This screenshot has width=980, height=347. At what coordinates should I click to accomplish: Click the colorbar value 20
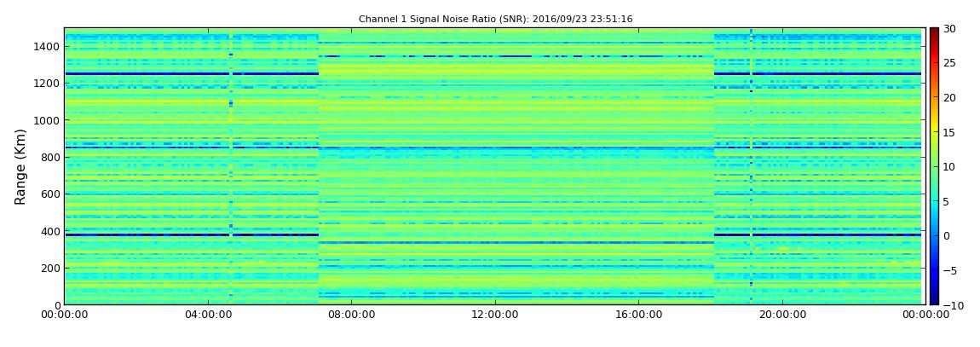[949, 97]
